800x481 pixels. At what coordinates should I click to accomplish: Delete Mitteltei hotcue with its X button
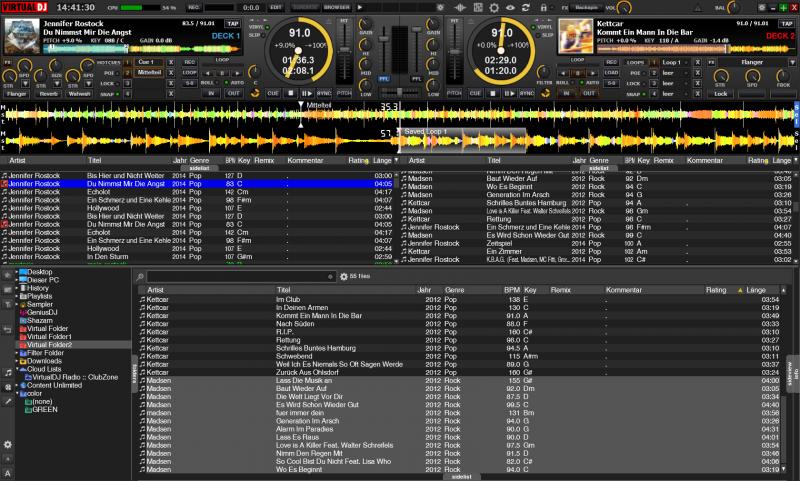(171, 72)
